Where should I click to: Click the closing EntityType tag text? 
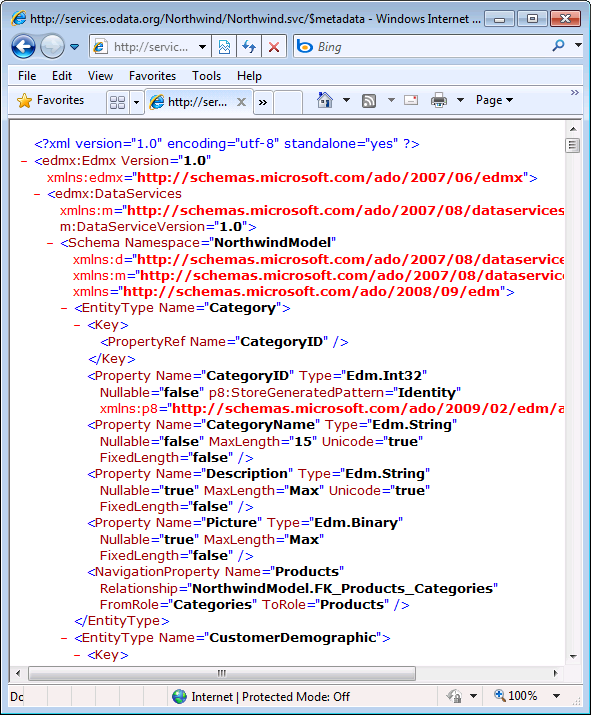point(122,621)
